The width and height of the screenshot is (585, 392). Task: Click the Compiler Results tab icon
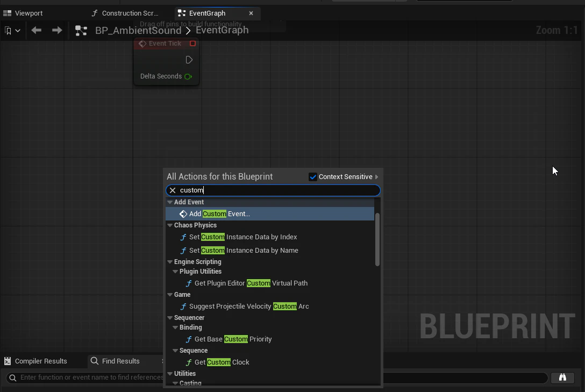(x=8, y=361)
